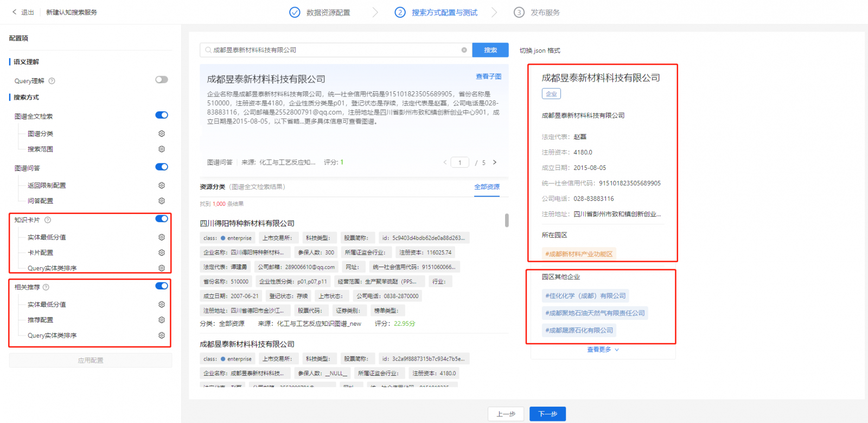The image size is (868, 423).
Task: Click 切换 json 格式 link
Action: 540,50
